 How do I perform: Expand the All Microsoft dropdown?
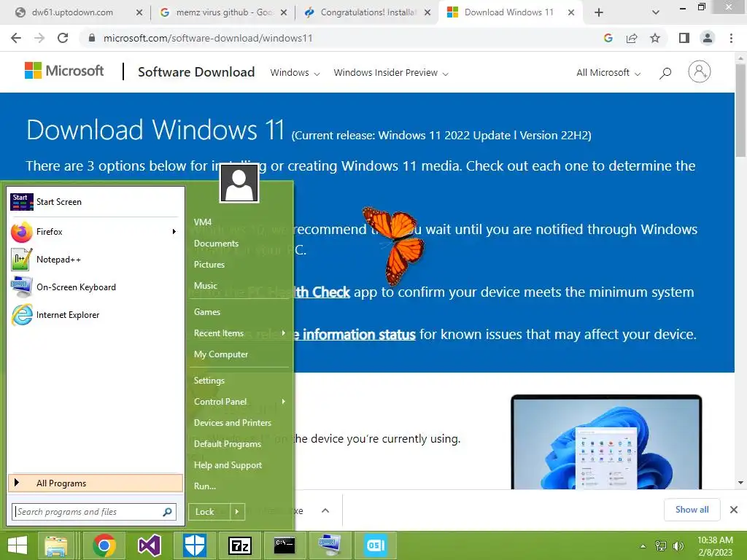pyautogui.click(x=608, y=73)
